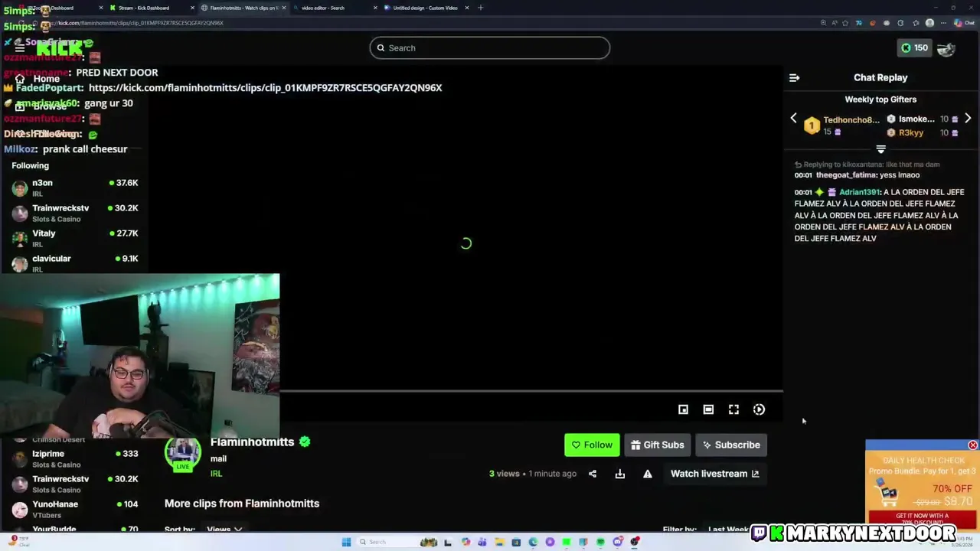This screenshot has height=551, width=980.
Task: Collapse the Chat Replay panel
Action: coord(794,78)
